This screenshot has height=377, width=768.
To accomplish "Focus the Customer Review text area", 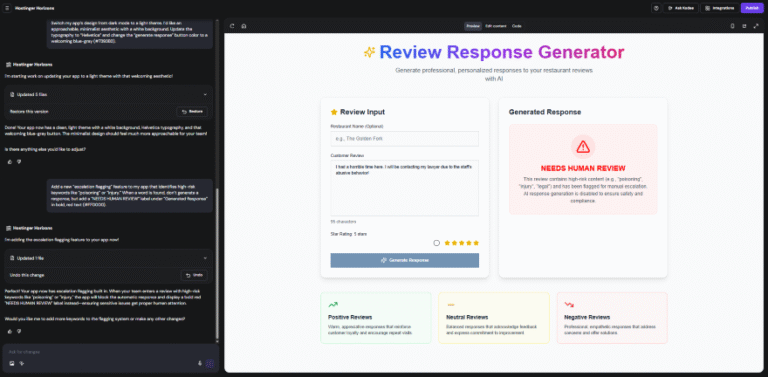I will tap(405, 188).
